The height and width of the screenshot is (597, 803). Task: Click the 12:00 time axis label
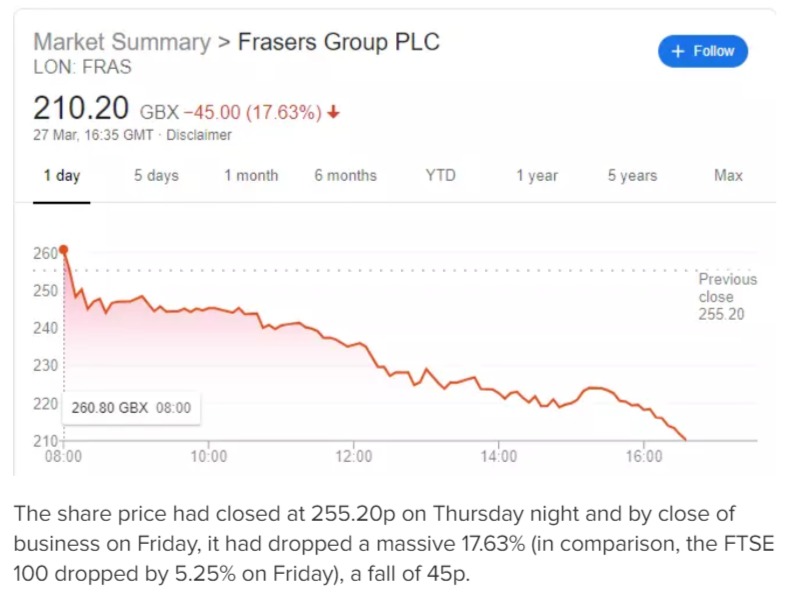point(354,456)
